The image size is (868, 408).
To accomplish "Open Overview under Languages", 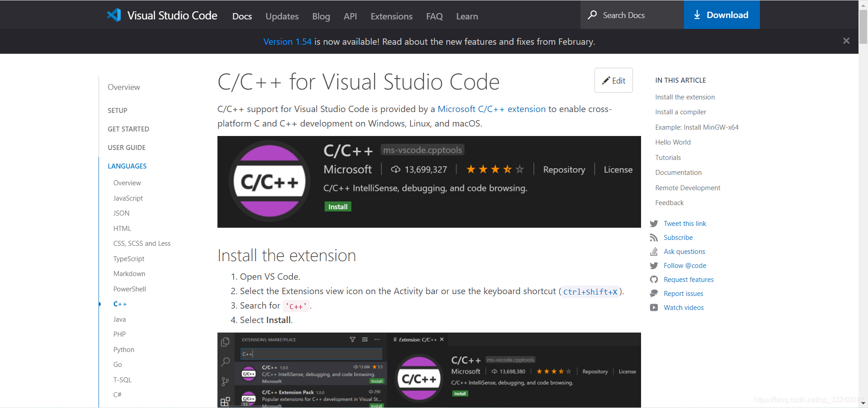I will click(x=127, y=183).
